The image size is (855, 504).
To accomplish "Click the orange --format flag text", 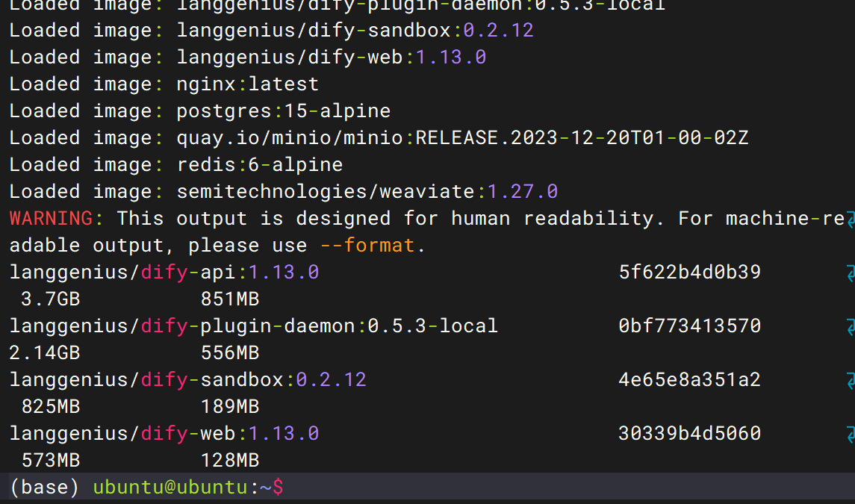I will tap(367, 245).
